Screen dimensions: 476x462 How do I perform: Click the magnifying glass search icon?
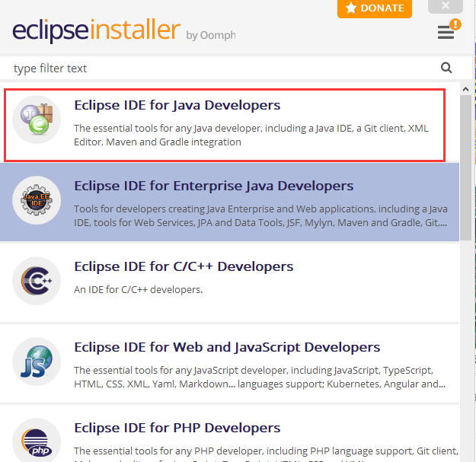(x=446, y=68)
